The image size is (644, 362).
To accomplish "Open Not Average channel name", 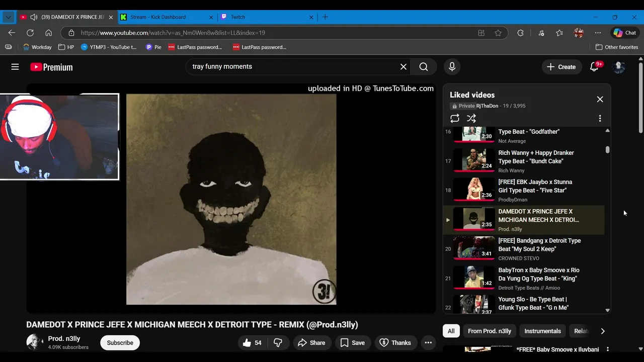I will click(512, 141).
